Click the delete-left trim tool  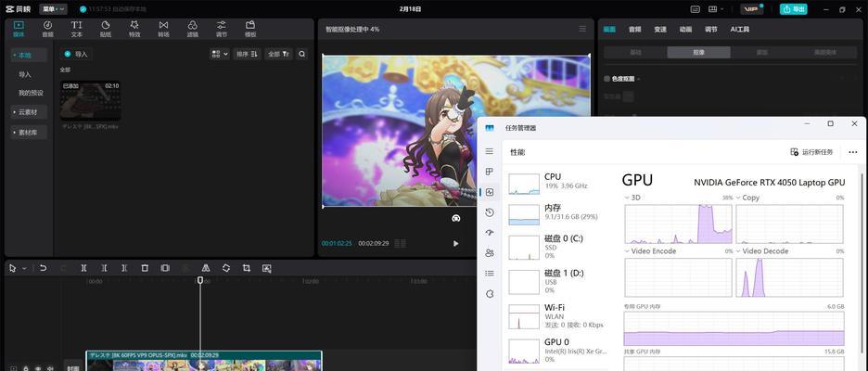(x=104, y=268)
